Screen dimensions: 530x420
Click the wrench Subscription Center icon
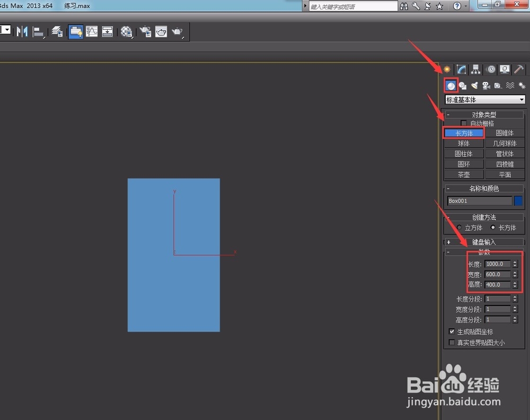click(x=416, y=6)
